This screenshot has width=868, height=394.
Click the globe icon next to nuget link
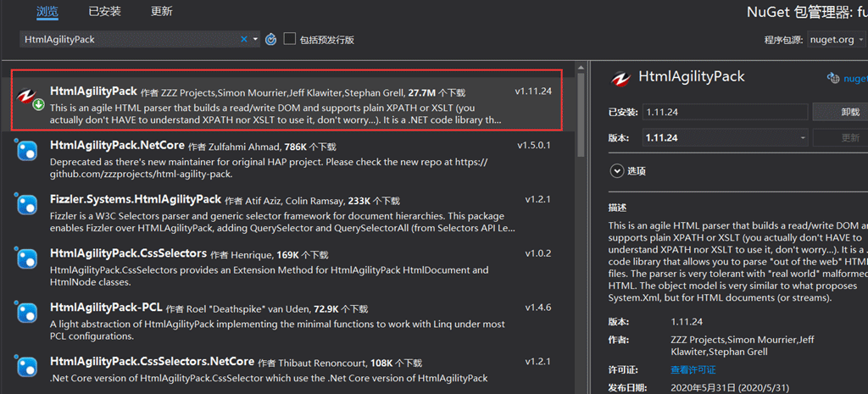click(x=833, y=78)
